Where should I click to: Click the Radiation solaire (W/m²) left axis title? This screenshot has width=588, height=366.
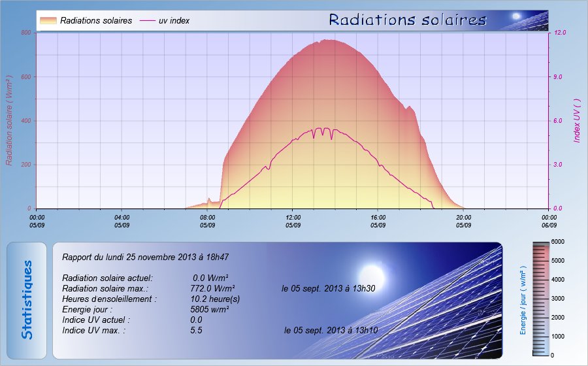pyautogui.click(x=10, y=120)
